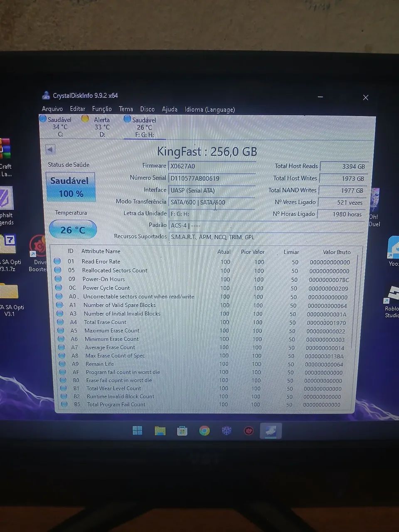Viewport: 399px width, 532px height.
Task: Click the Total Host Reads value 3394 GB
Action: pos(343,166)
